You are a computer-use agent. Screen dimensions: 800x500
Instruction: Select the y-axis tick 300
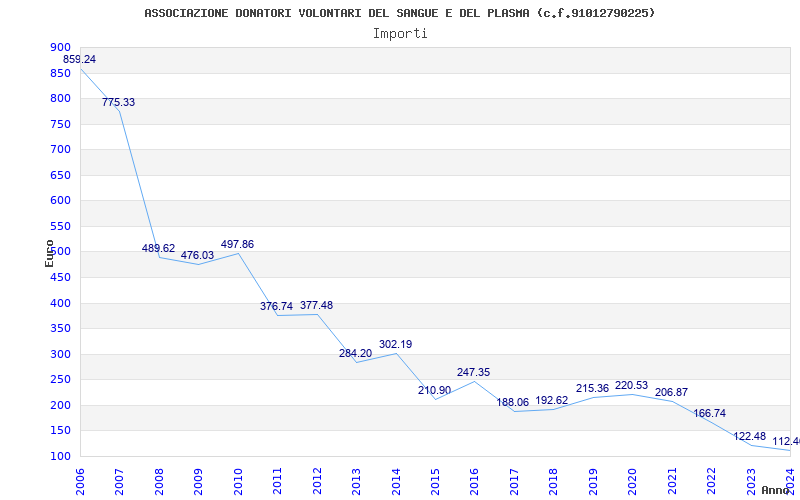[x=60, y=354]
